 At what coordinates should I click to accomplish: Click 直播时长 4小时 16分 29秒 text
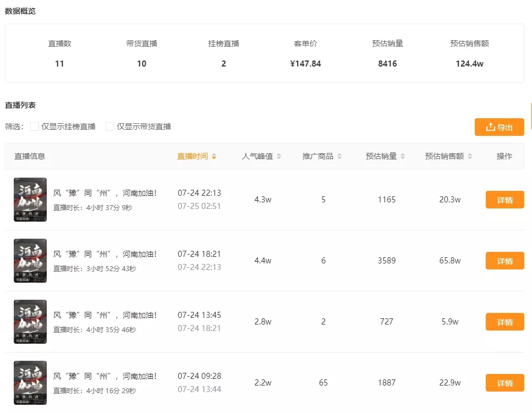click(95, 391)
